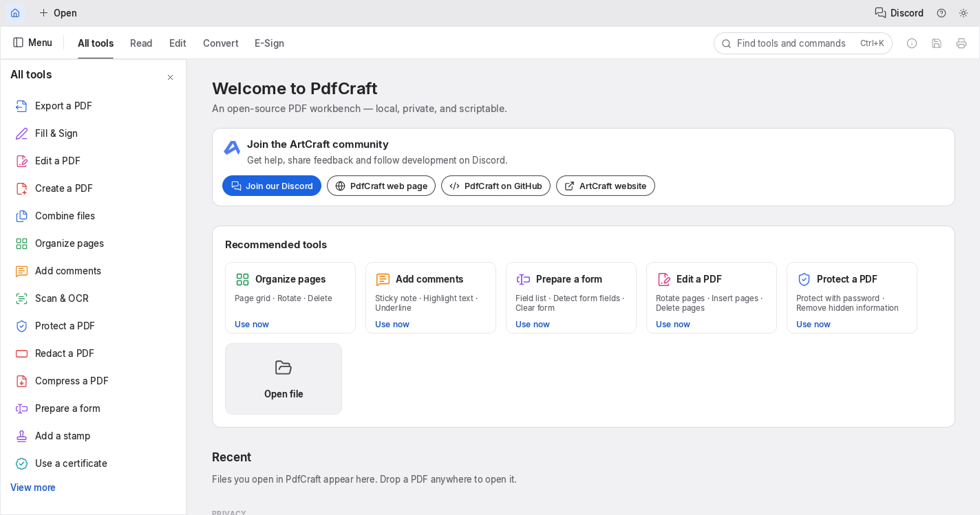Click the Prepare a form sidebar icon
980x515 pixels.
point(21,408)
